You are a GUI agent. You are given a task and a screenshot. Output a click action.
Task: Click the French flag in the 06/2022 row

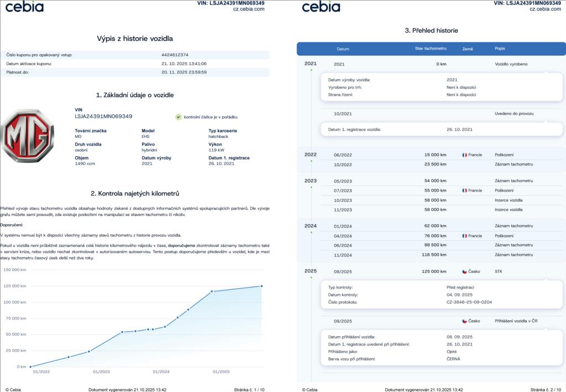(465, 155)
